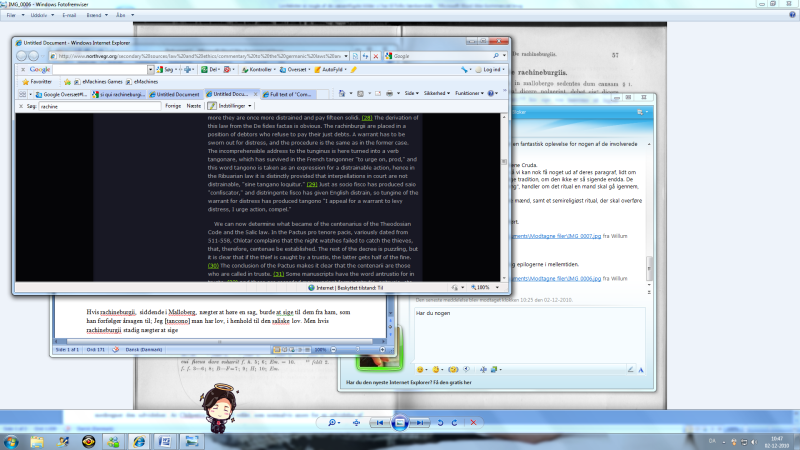The image size is (800, 450).
Task: Rotate photo clockwise
Action: [x=455, y=422]
